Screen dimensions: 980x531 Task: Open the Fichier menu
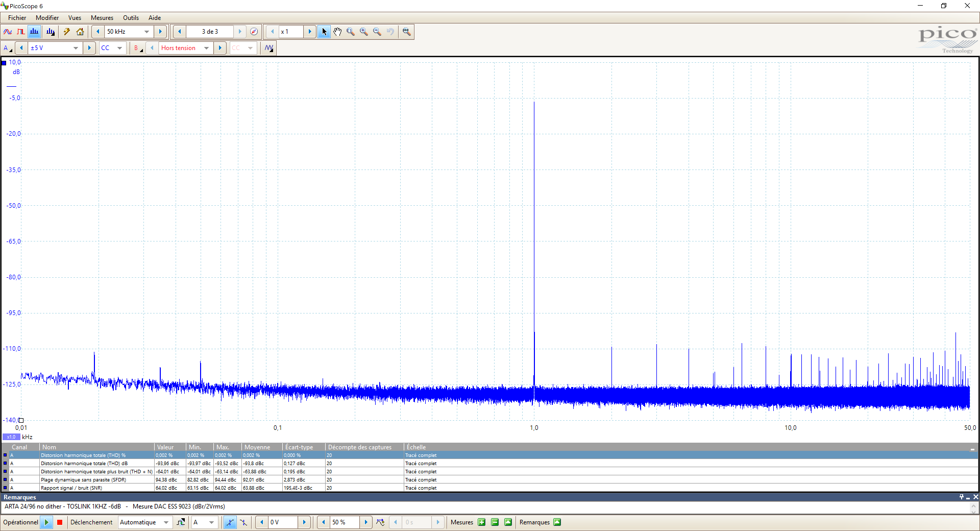pos(17,18)
